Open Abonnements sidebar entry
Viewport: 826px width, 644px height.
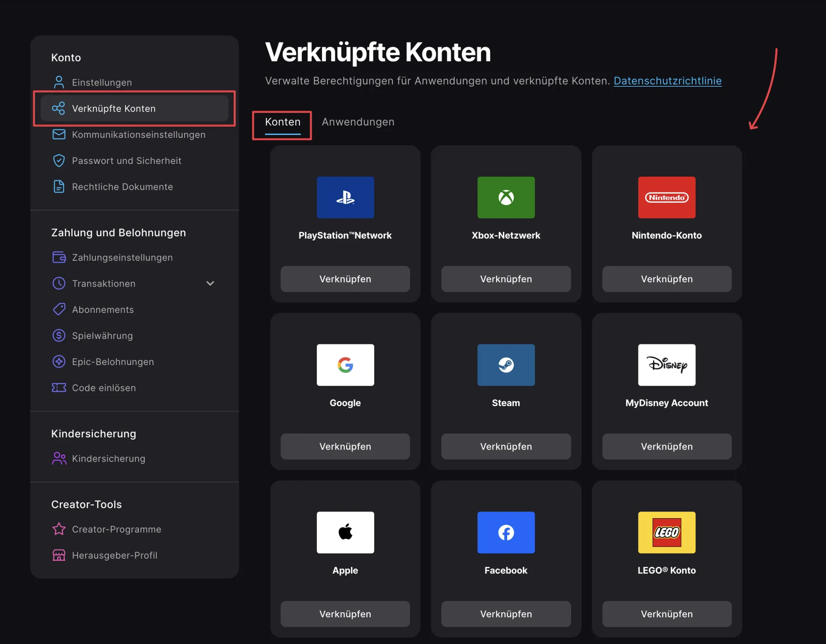click(134, 309)
